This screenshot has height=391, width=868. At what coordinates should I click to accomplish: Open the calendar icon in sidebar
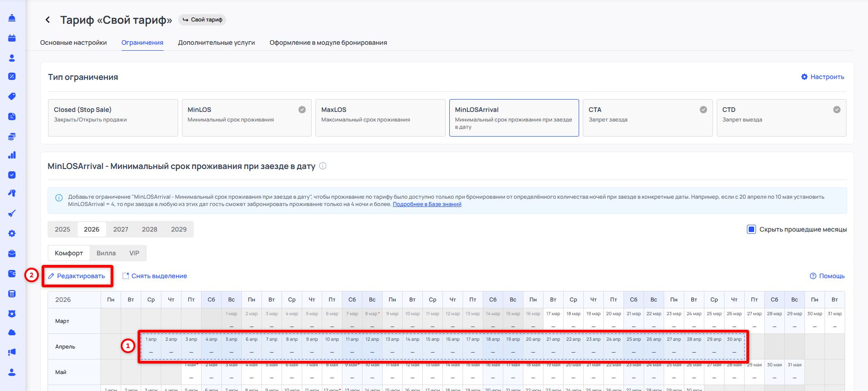[12, 38]
